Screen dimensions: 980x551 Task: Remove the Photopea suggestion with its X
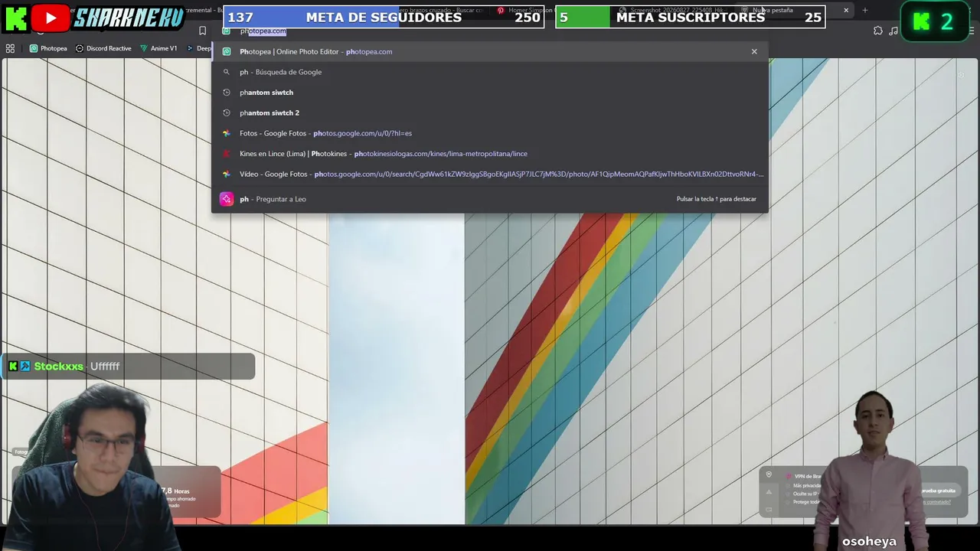click(x=754, y=51)
